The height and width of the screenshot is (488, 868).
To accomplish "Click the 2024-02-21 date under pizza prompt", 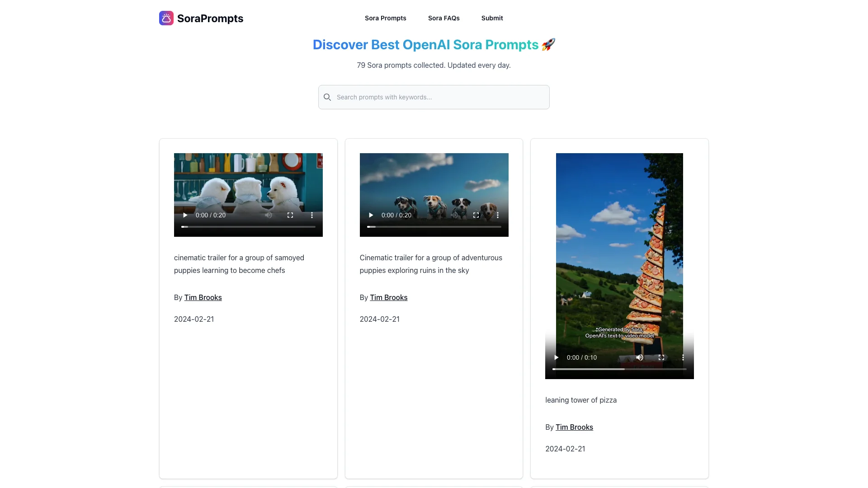I will tap(565, 449).
